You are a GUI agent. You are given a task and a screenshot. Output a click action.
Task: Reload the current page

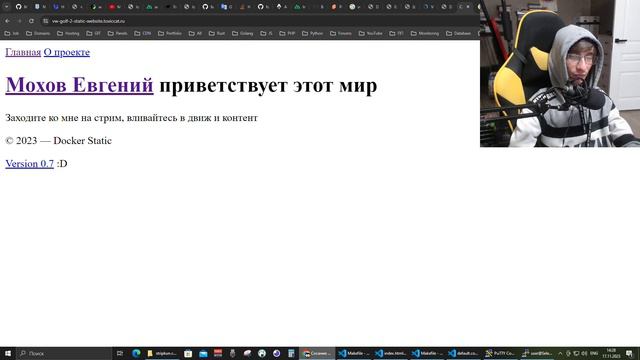[31, 21]
